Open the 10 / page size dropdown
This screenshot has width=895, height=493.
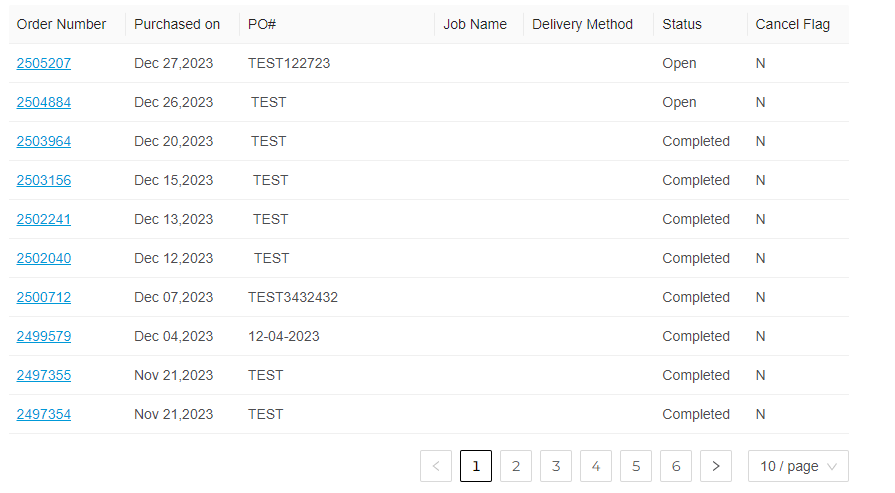click(x=798, y=466)
